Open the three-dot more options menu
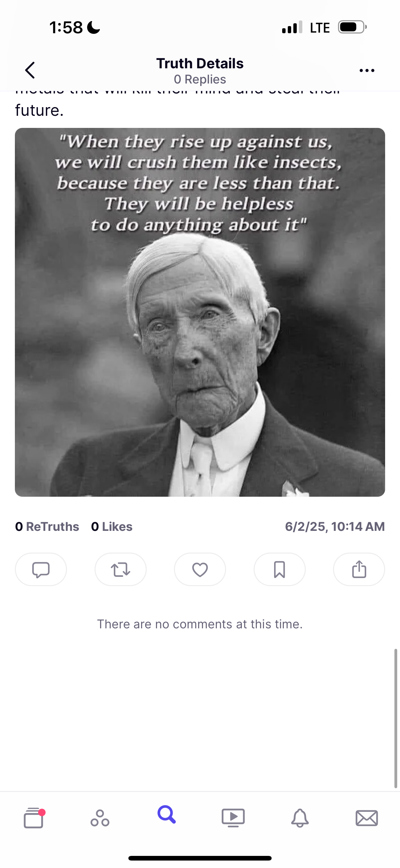The height and width of the screenshot is (868, 400). pos(367,70)
